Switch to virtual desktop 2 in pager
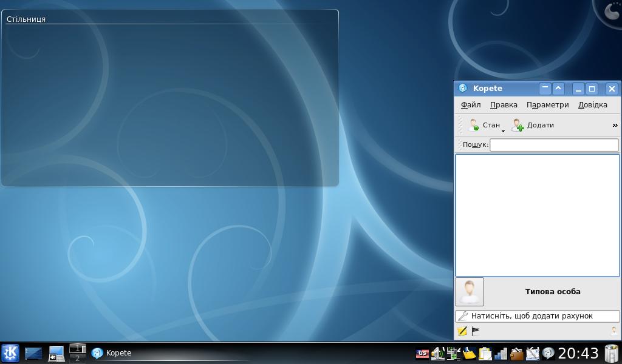This screenshot has width=622, height=364. [77, 358]
